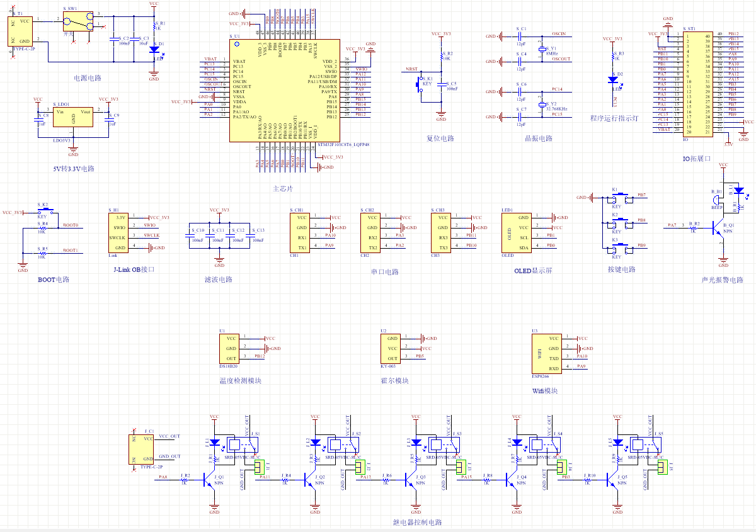Select the DS18B20 temperature sensor U1

click(x=229, y=348)
